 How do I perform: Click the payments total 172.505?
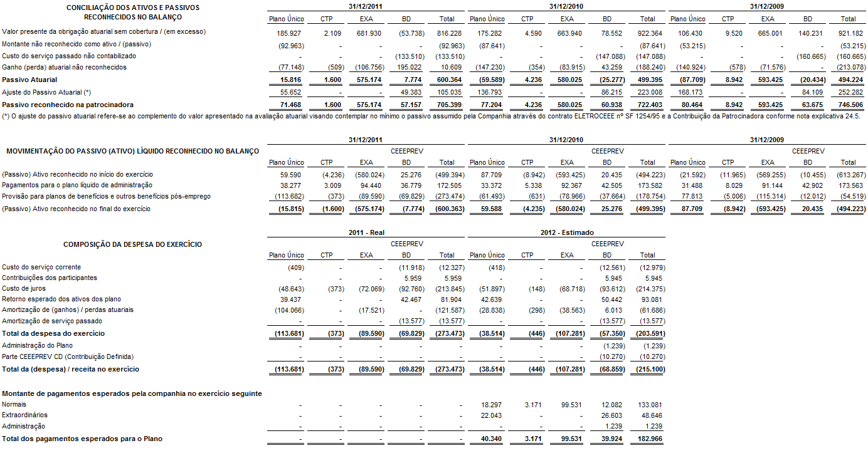[450, 185]
